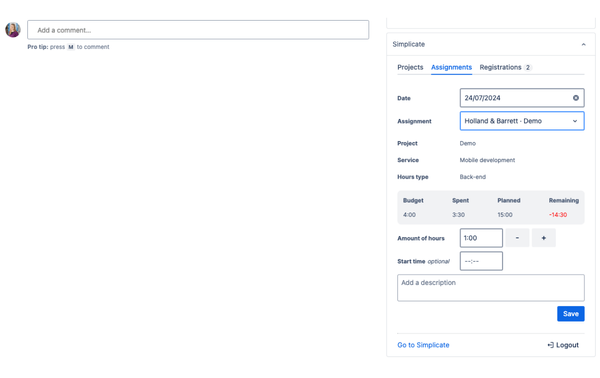Click the Service value Mobile development

coord(487,160)
